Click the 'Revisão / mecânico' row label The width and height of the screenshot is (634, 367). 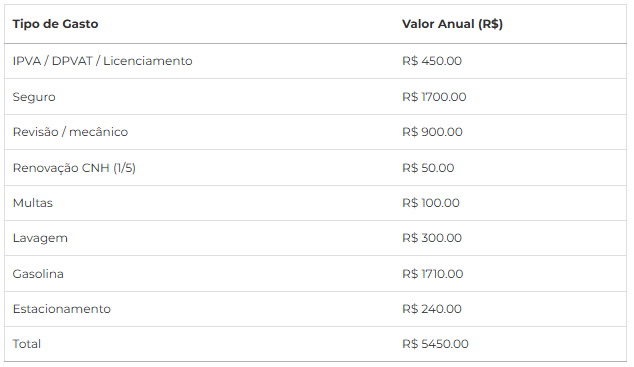tap(70, 132)
